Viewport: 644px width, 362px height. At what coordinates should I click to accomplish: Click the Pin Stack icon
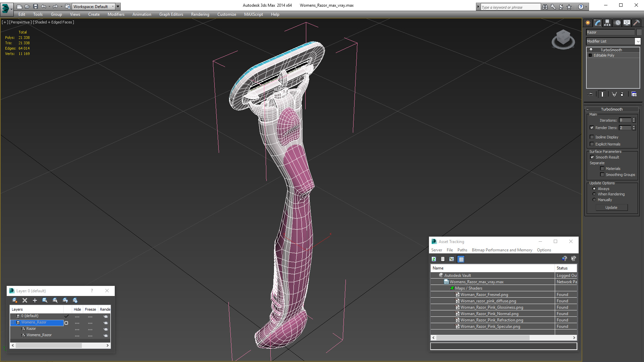click(591, 94)
